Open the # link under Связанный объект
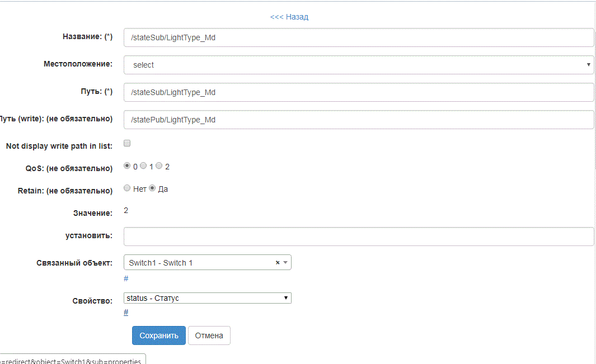The height and width of the screenshot is (364, 596). pyautogui.click(x=126, y=278)
